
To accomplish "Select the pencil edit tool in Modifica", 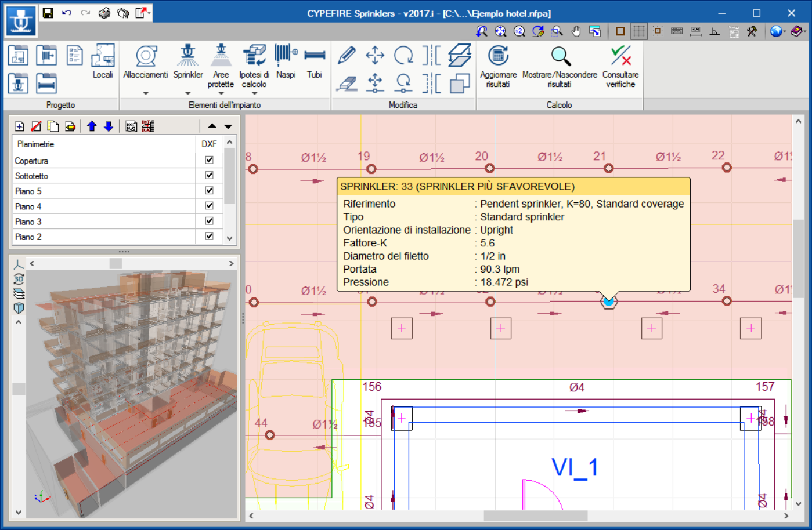I will [x=347, y=55].
